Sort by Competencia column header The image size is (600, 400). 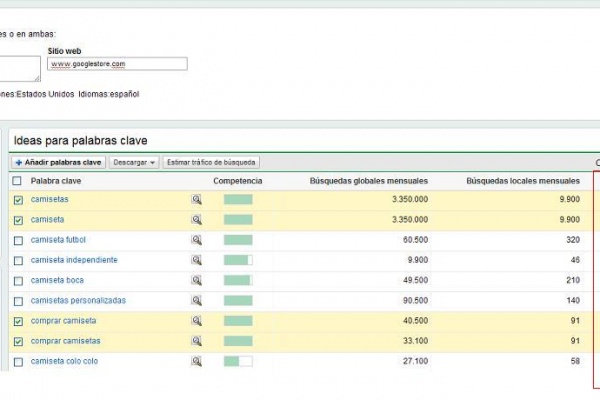238,181
